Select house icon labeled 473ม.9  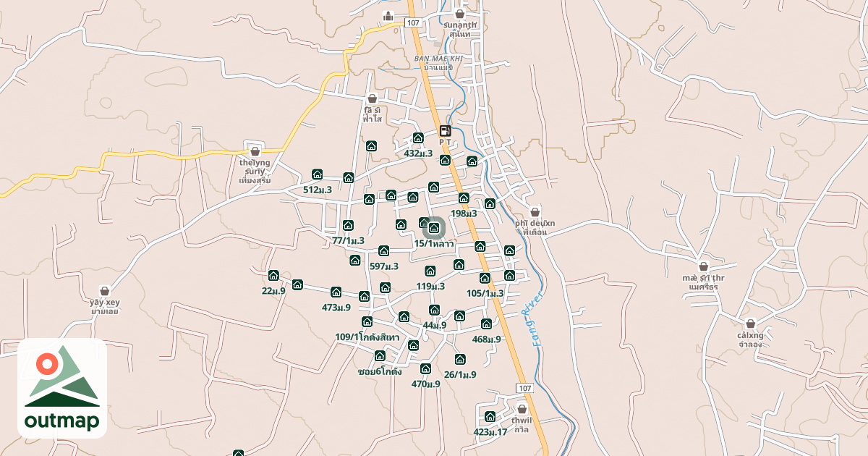[x=336, y=292]
